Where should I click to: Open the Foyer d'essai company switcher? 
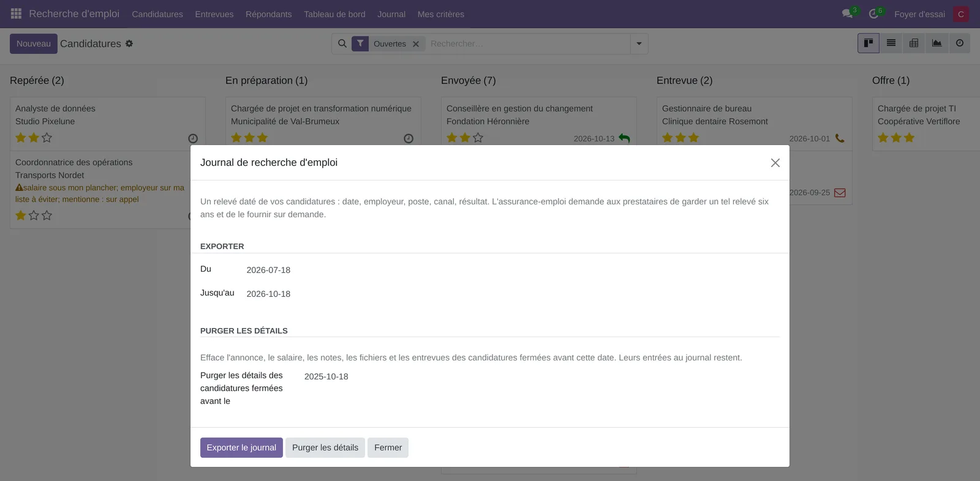pyautogui.click(x=919, y=14)
